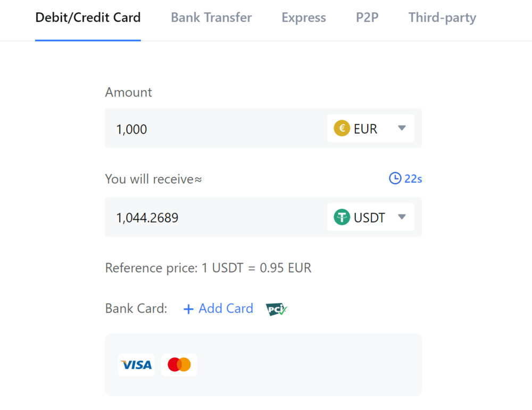The height and width of the screenshot is (410, 532).
Task: Click the 22s countdown timer
Action: point(413,178)
